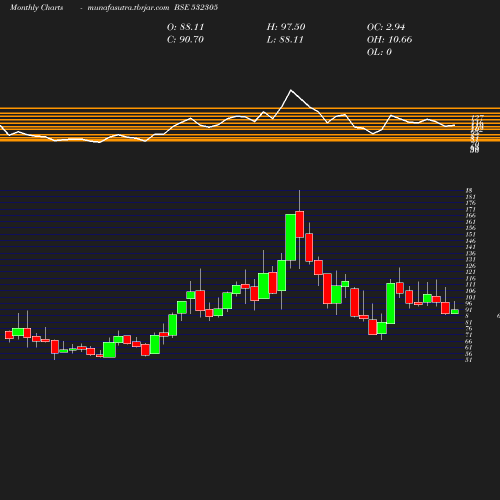This screenshot has width=500, height=500.
Task: Click the low value 'L: 88.11'
Action: point(285,40)
